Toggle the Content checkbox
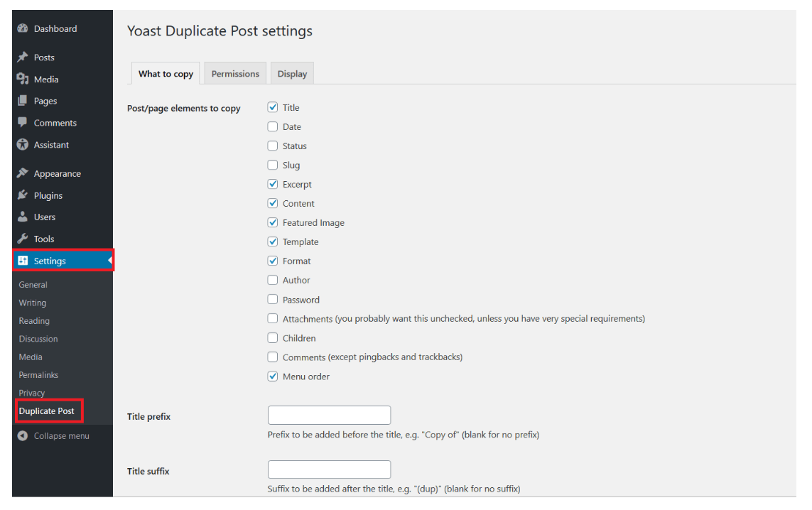The width and height of the screenshot is (812, 510). coord(272,203)
